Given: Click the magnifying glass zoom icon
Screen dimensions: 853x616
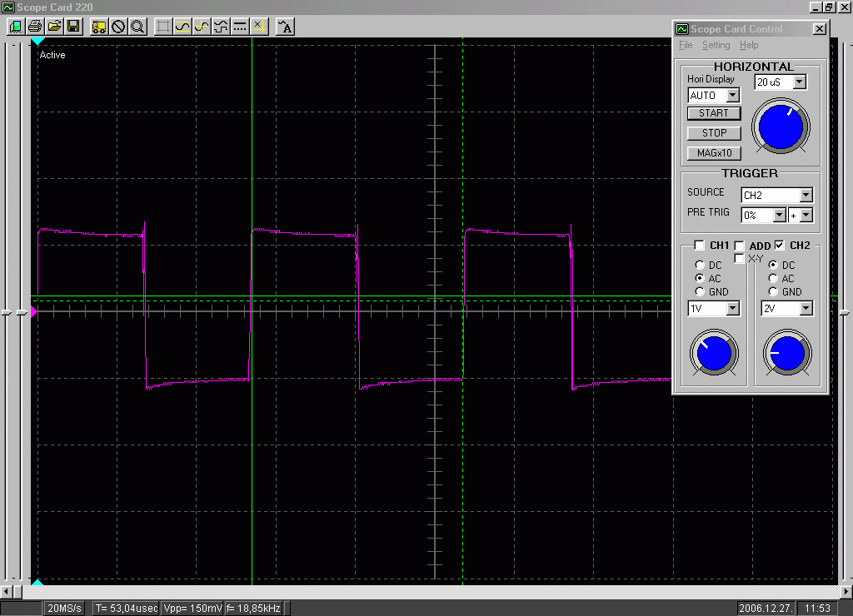Looking at the screenshot, I should click(x=137, y=26).
